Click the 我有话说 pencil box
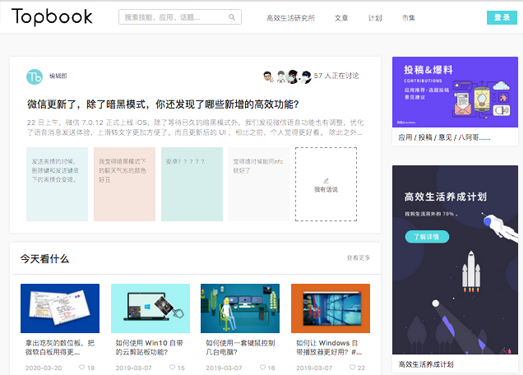 326,184
